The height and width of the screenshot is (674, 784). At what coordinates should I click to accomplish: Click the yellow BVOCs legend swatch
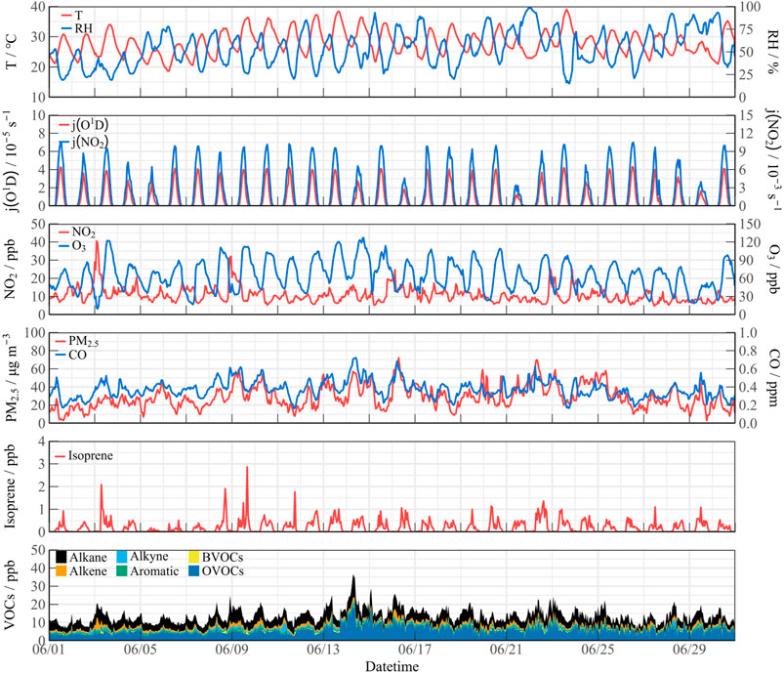[x=194, y=557]
